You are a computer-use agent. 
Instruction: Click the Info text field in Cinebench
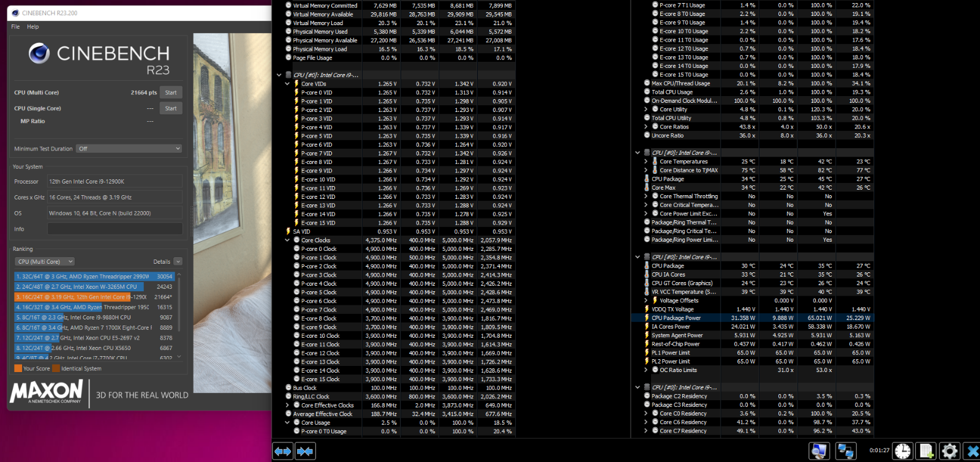click(115, 229)
